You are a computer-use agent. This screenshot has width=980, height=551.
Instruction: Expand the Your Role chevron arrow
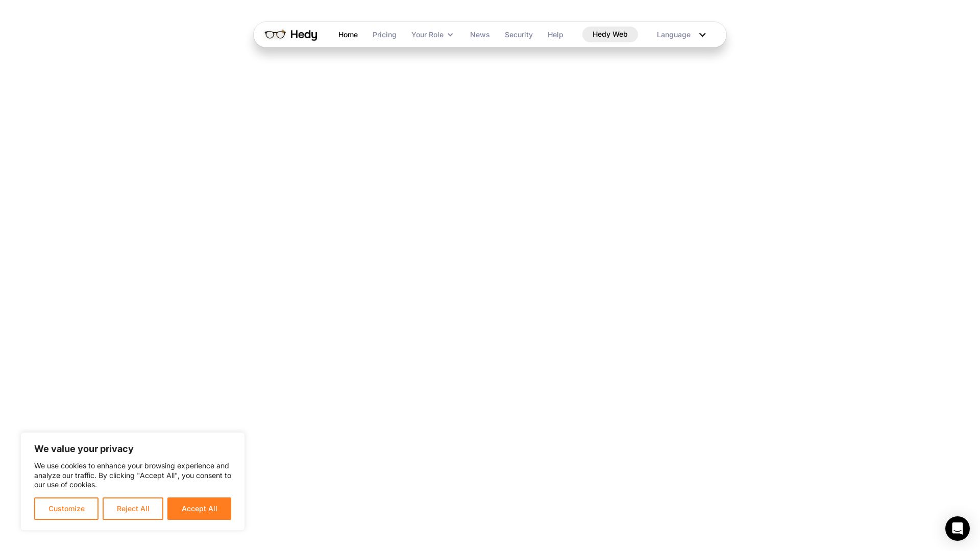tap(450, 35)
